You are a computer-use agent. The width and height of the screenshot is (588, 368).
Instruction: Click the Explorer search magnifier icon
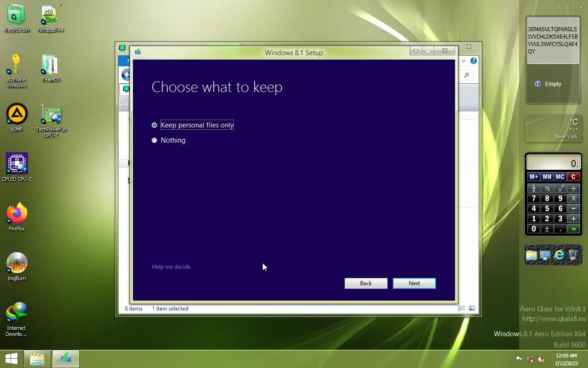(x=467, y=75)
